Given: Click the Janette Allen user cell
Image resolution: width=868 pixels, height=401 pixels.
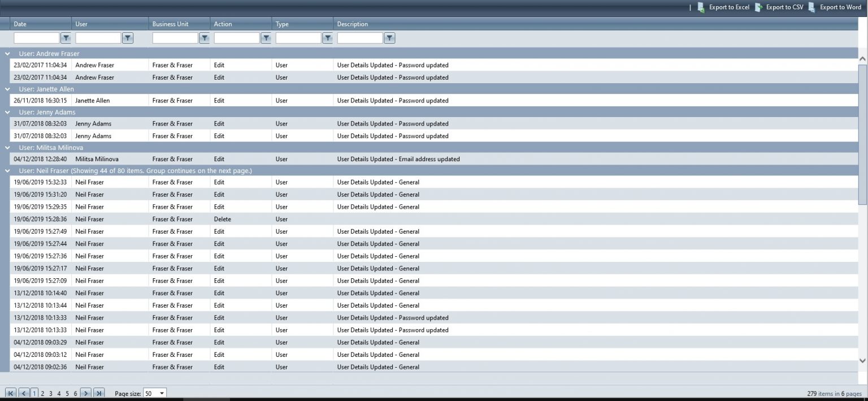Looking at the screenshot, I should [93, 101].
